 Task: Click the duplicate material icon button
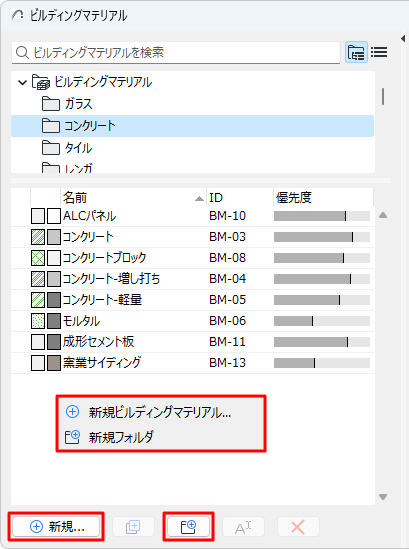click(x=133, y=527)
